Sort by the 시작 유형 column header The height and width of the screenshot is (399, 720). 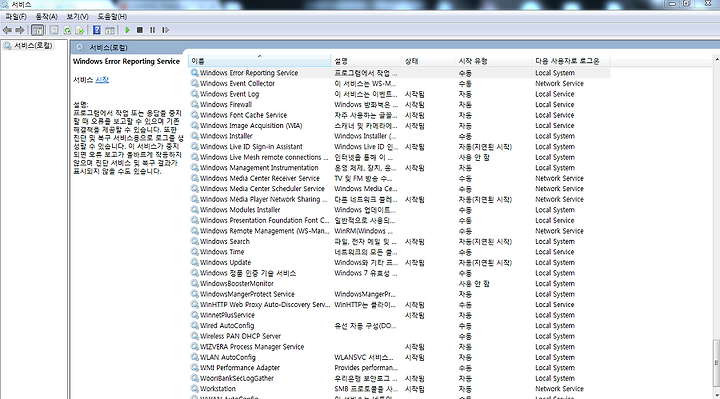[x=493, y=61]
